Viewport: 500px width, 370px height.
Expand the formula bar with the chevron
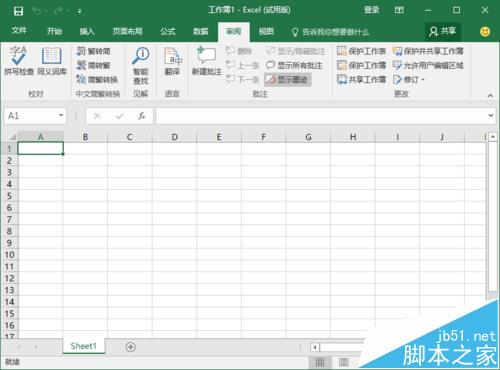click(x=491, y=115)
